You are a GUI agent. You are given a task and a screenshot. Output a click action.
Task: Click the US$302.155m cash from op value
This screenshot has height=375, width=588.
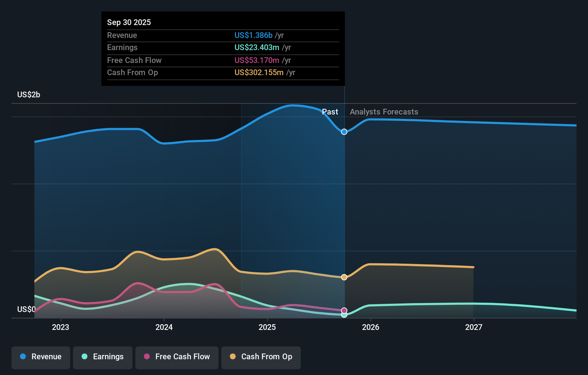pyautogui.click(x=259, y=72)
